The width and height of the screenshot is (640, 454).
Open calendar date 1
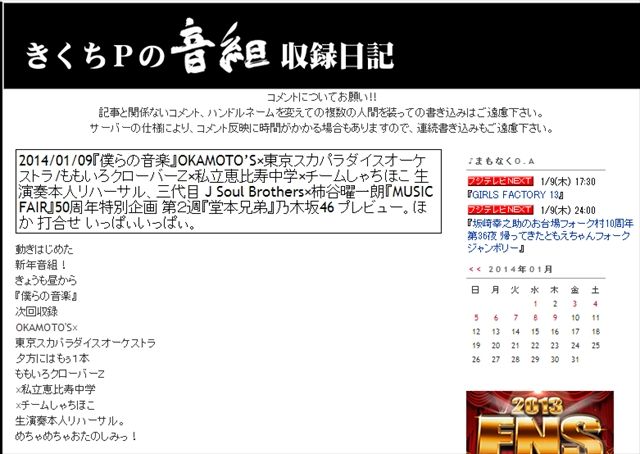(x=535, y=304)
